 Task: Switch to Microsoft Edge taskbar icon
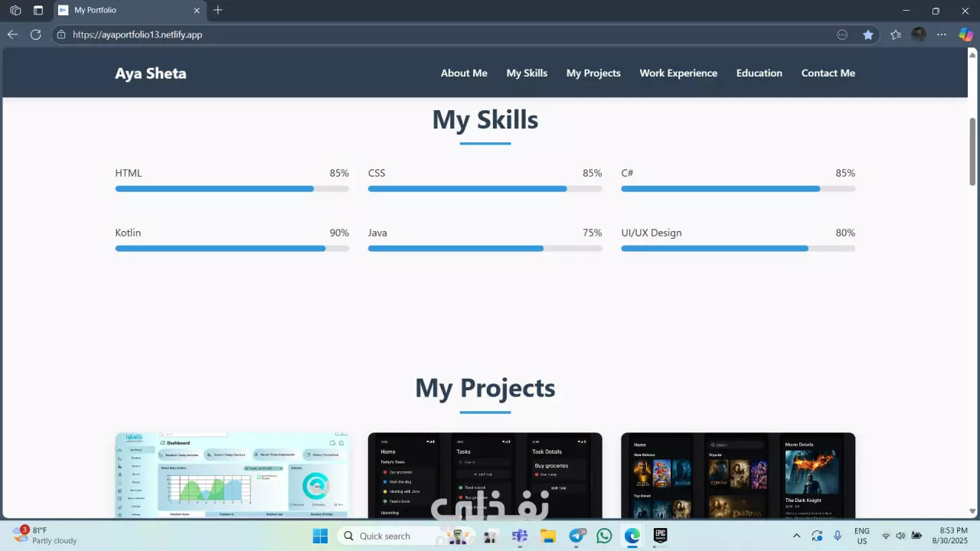pyautogui.click(x=632, y=536)
